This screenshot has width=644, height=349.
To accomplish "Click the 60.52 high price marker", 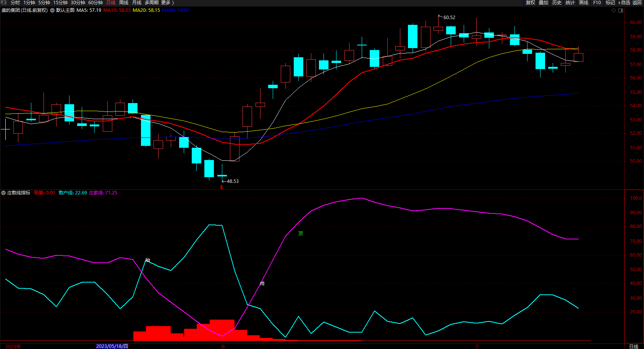I will [449, 18].
